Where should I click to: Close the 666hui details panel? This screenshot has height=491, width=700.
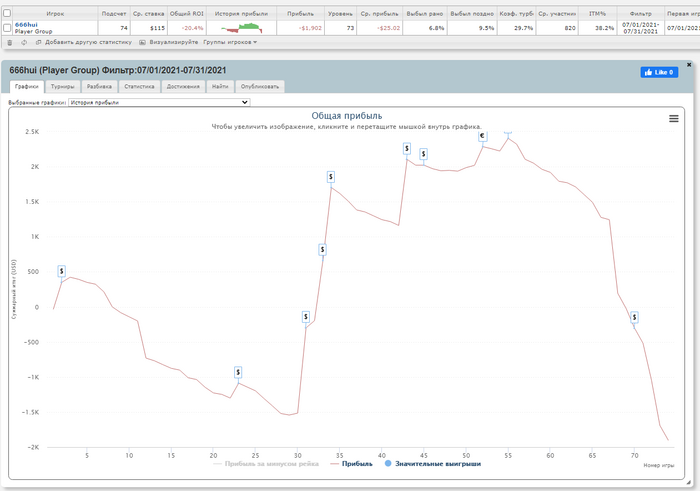[x=689, y=65]
